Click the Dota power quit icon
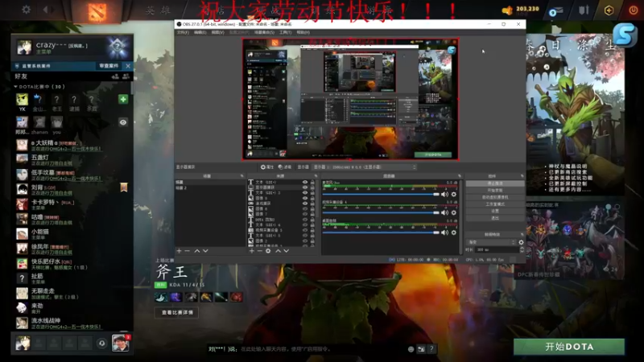 [634, 10]
